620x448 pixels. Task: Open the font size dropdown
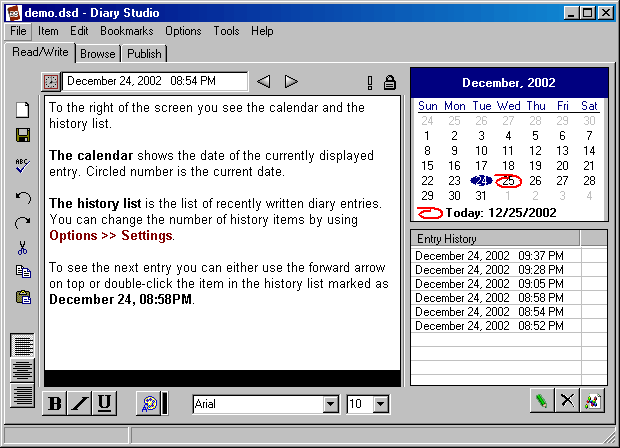381,404
